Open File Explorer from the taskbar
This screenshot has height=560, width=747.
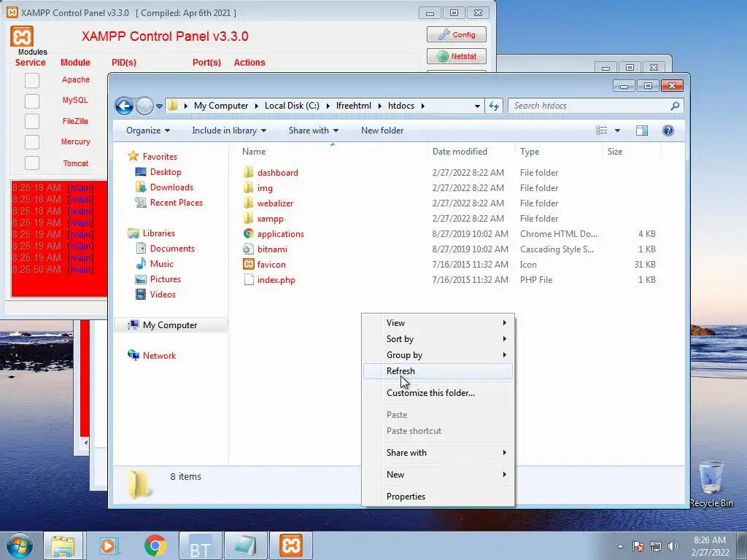point(63,545)
